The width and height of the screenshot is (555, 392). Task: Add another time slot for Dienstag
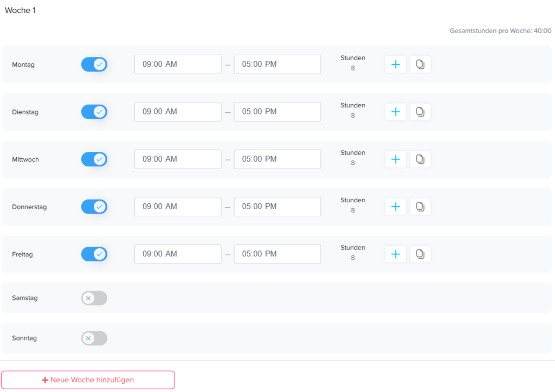tap(395, 112)
